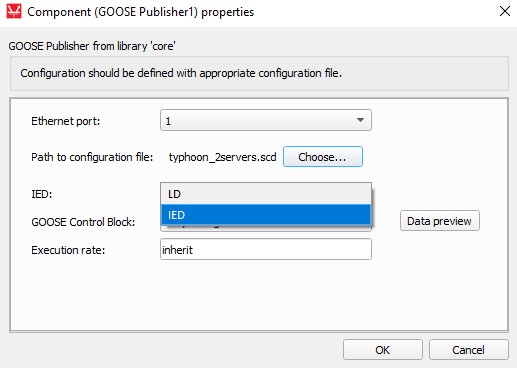Cancel the properties dialog

(469, 350)
